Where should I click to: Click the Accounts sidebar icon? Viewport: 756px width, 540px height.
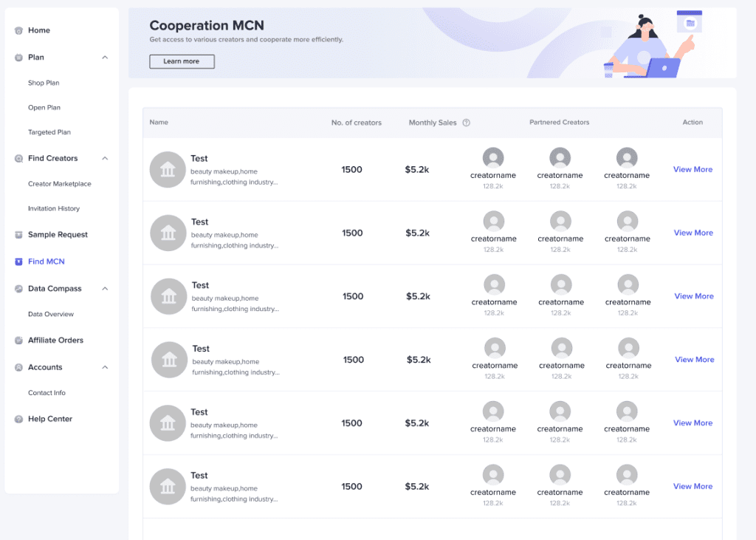click(x=18, y=367)
